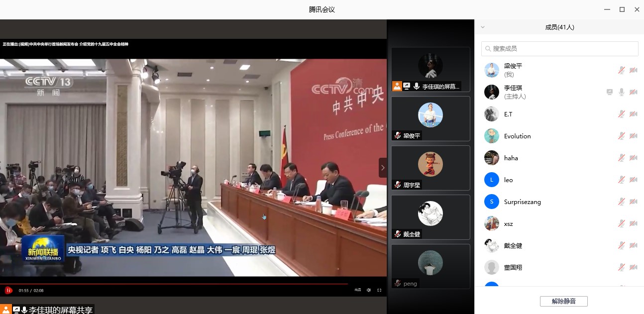Viewport: 644px width, 314px height.
Task: Click leo's muted microphone icon
Action: [621, 180]
